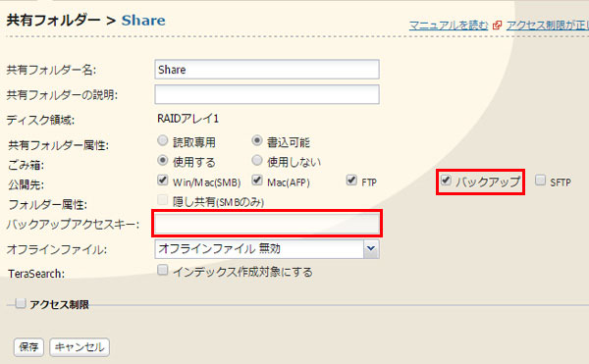The width and height of the screenshot is (589, 364).
Task: Open the アクセス制限が正しく link
Action: tap(548, 26)
